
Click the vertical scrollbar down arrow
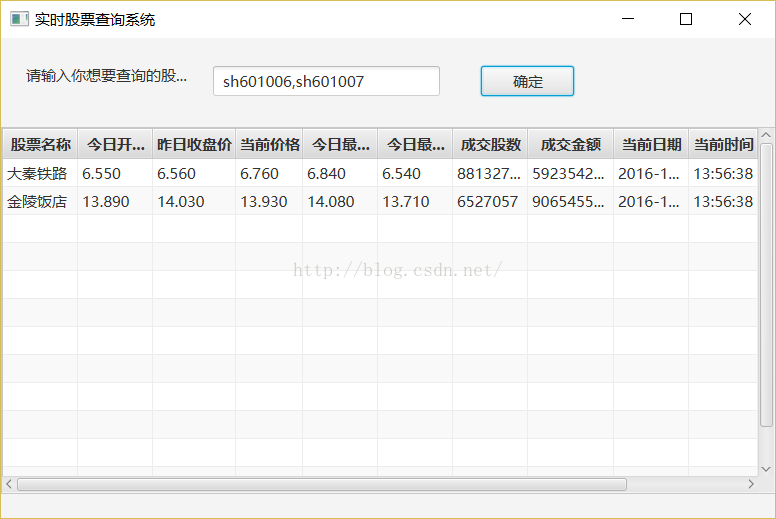tap(766, 469)
